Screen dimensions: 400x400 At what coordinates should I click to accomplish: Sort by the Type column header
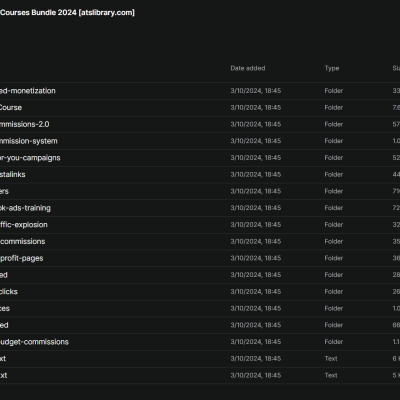(x=332, y=68)
